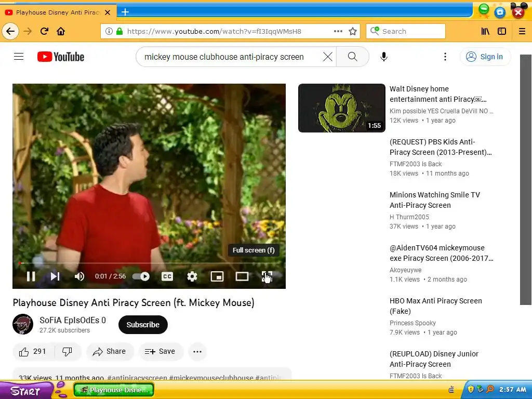The height and width of the screenshot is (399, 532).
Task: Like the video
Action: click(x=33, y=352)
